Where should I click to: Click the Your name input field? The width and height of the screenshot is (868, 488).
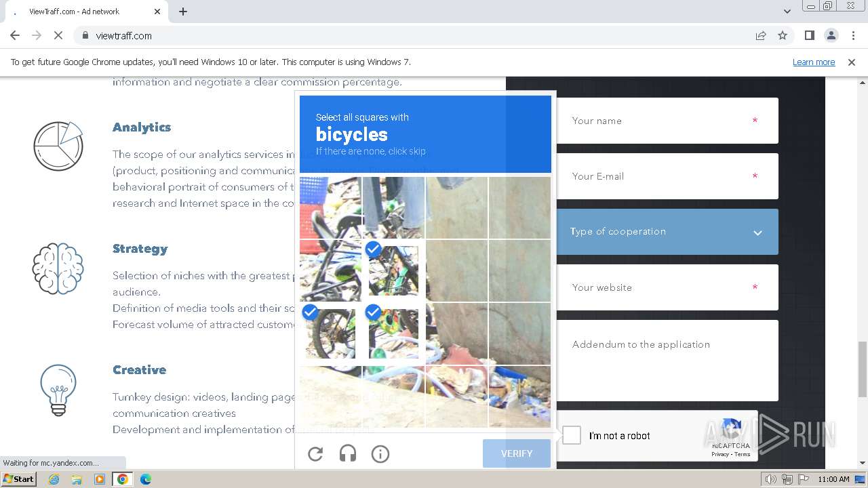[x=667, y=121]
